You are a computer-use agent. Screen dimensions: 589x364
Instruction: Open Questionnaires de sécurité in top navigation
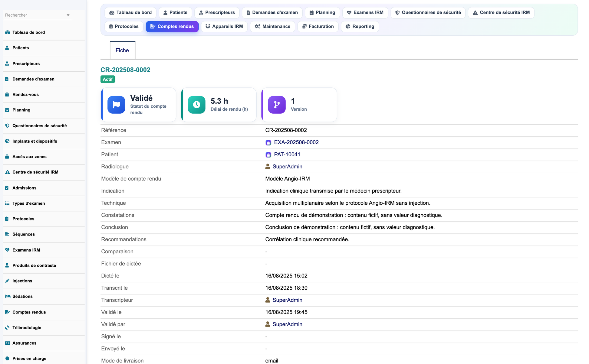click(x=428, y=13)
